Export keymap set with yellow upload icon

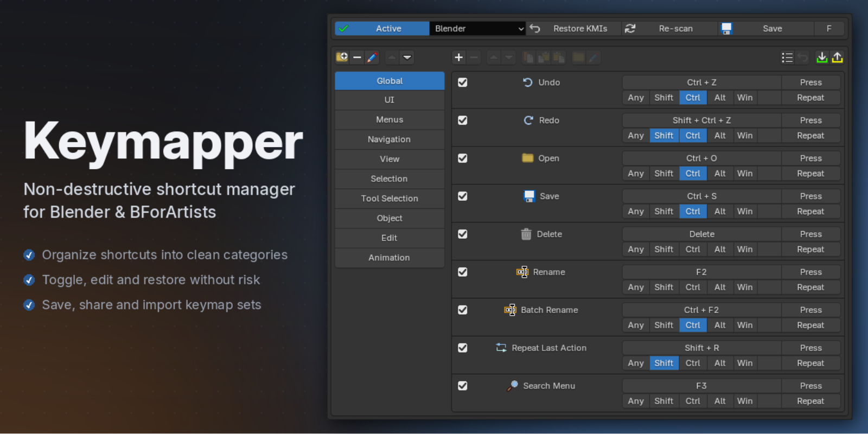click(x=837, y=58)
